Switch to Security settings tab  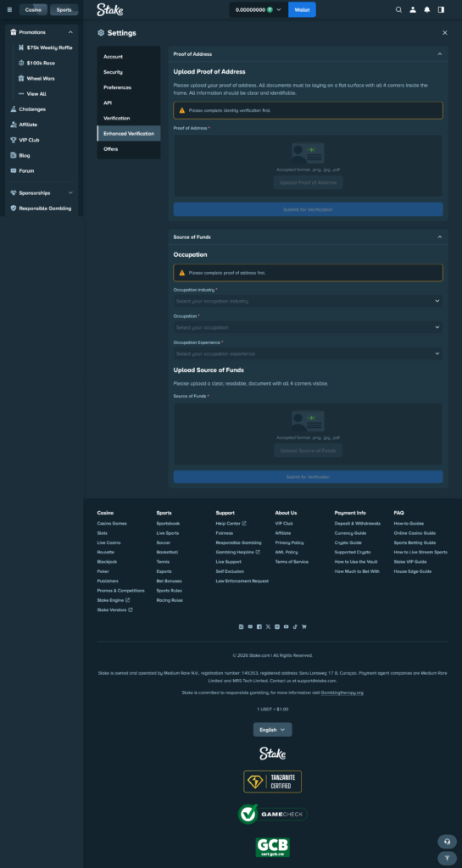(128, 72)
